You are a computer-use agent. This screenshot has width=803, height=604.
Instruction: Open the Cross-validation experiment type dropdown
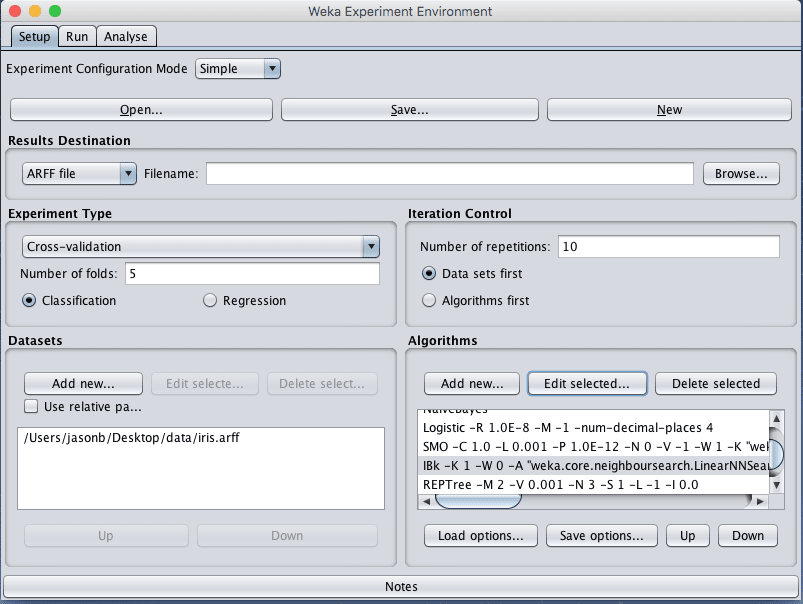coord(201,246)
